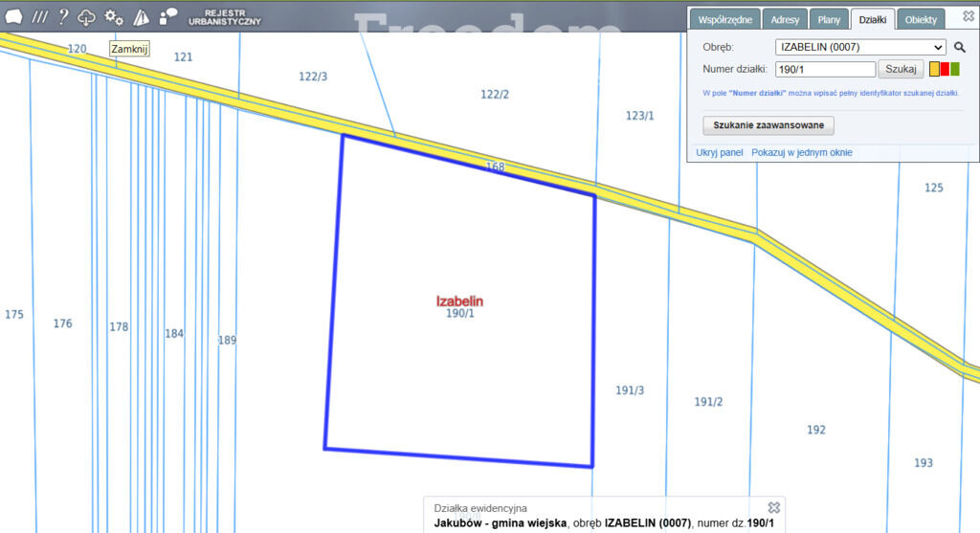Pick the red highlight color swatch

point(945,69)
